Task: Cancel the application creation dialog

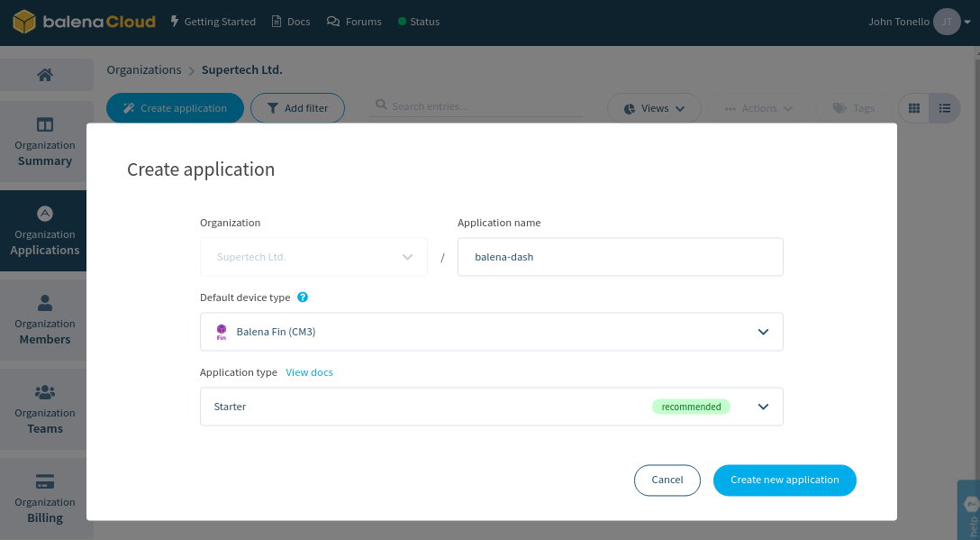Action: pos(667,480)
